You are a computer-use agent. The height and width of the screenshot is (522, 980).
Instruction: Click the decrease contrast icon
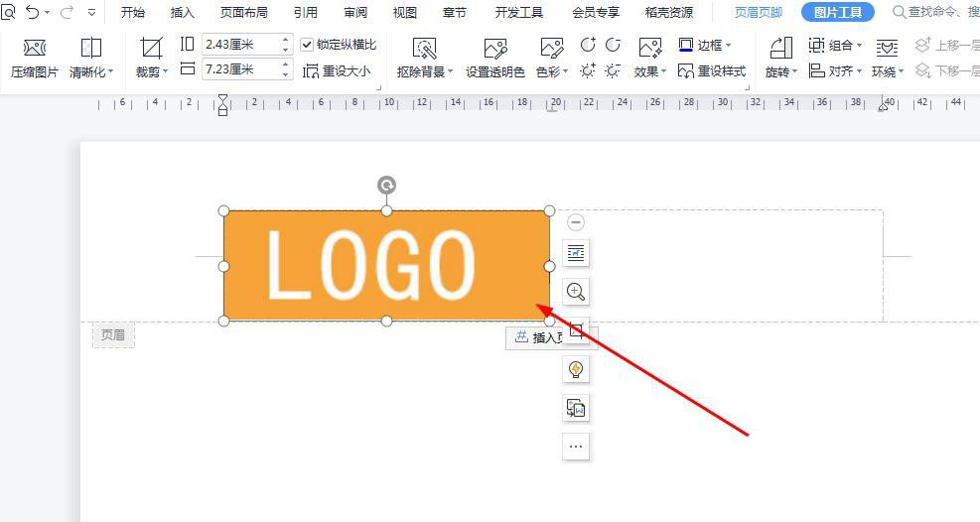tap(614, 45)
